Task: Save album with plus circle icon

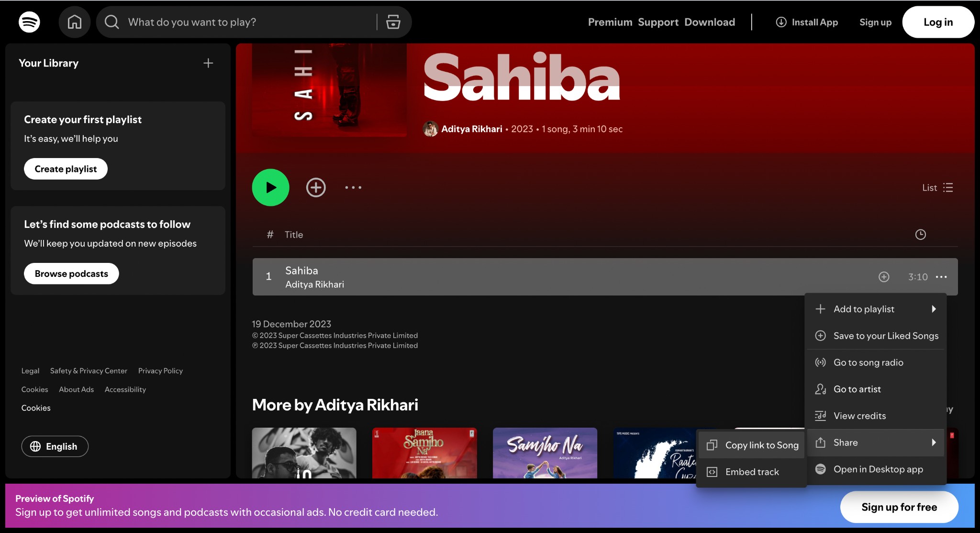Action: click(316, 188)
